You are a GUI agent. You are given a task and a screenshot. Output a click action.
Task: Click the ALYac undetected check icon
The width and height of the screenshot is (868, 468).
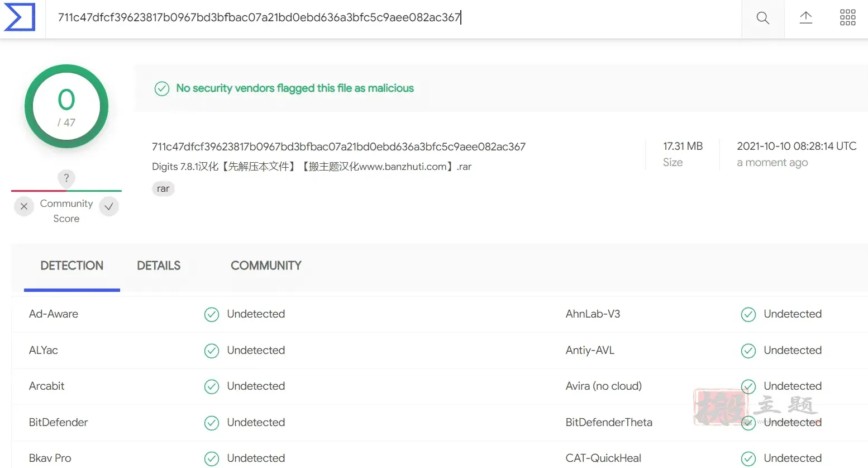[212, 351]
